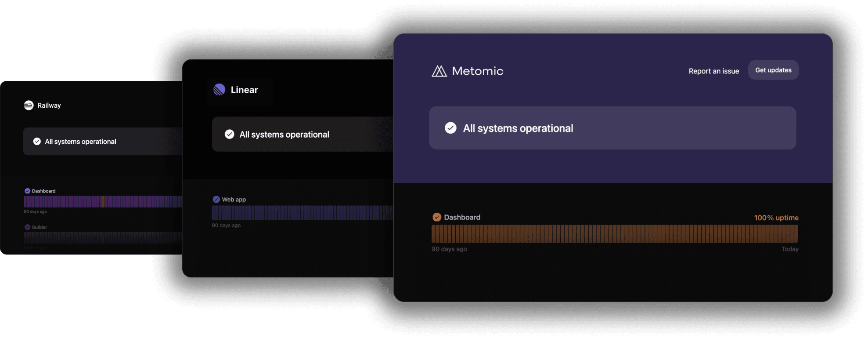868x339 pixels.
Task: Click the Get updates button
Action: [x=773, y=70]
